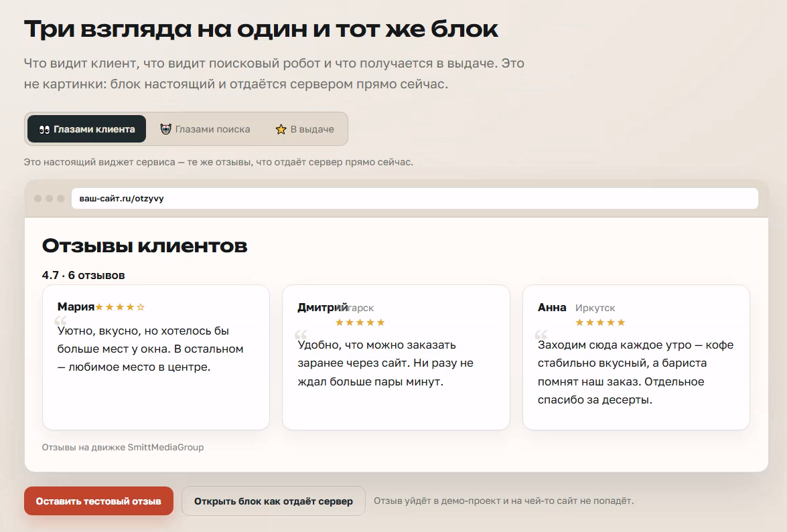Click the eyes emoji icon
Screen dimensions: 787x532
click(x=44, y=129)
